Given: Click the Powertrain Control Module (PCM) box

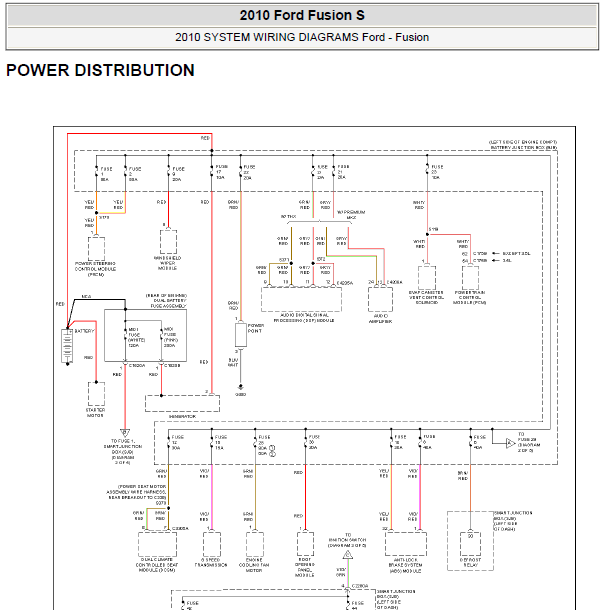Looking at the screenshot, I should (470, 278).
